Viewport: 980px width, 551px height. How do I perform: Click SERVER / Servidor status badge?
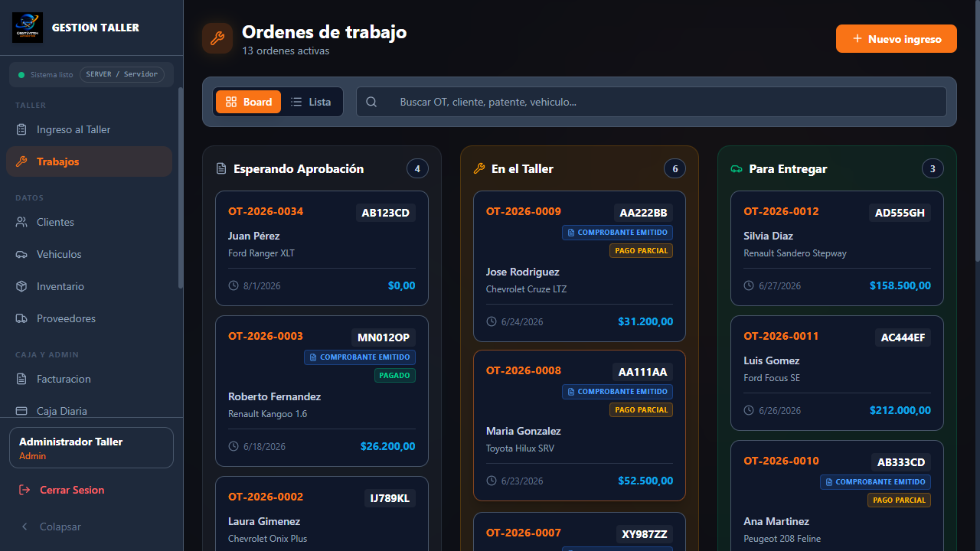(122, 74)
